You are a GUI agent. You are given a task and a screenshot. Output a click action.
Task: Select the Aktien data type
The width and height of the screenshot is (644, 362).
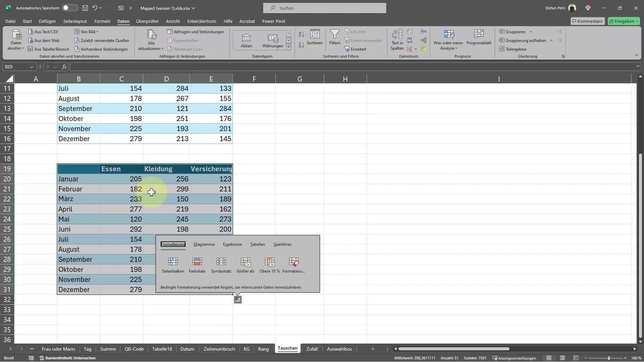pyautogui.click(x=246, y=41)
